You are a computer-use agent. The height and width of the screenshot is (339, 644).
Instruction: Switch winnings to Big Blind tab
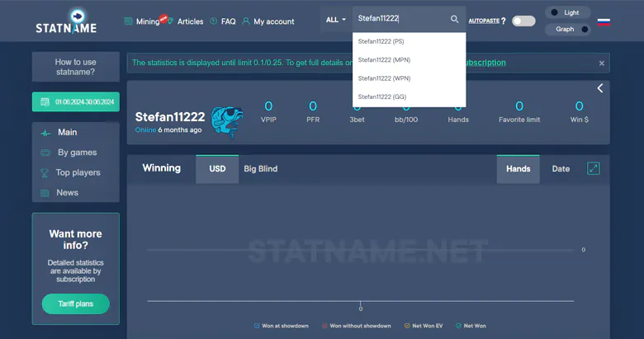pos(261,169)
